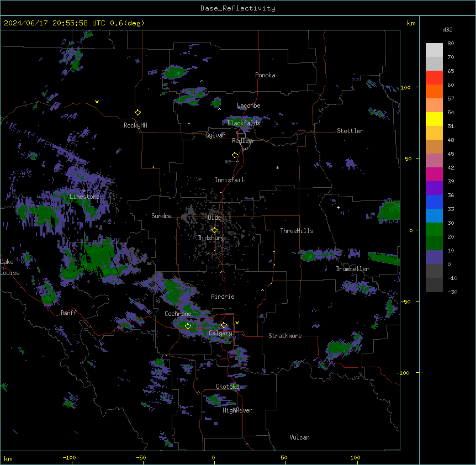This screenshot has height=465, width=476.
Task: Click the Stettler city label
Action: click(x=350, y=131)
